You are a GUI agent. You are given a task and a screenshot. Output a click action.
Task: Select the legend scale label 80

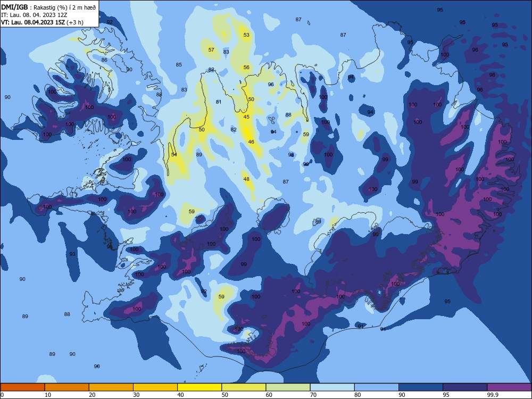[x=358, y=395]
